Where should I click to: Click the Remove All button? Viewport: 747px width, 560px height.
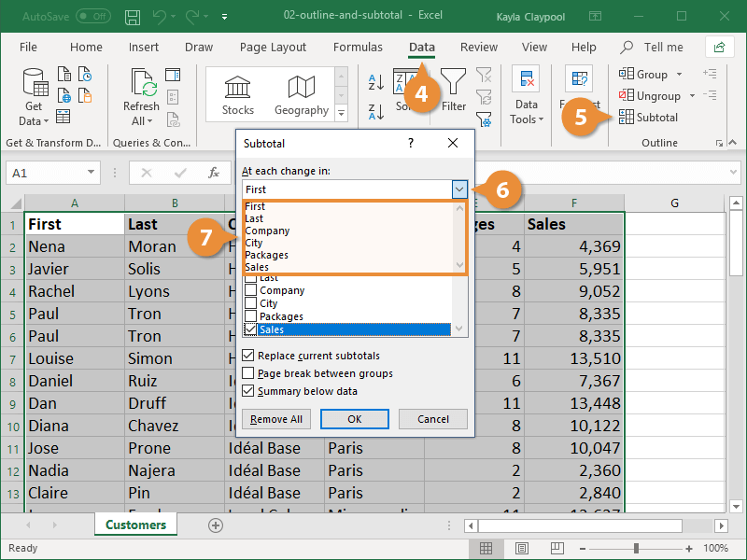(x=275, y=419)
